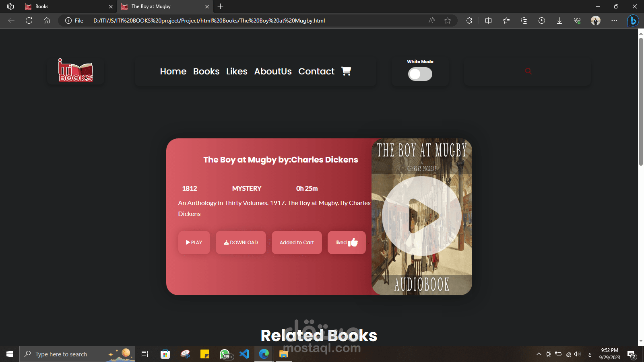Launch Visual Studio Code from taskbar
Screen dimensions: 644x362
coord(244,354)
